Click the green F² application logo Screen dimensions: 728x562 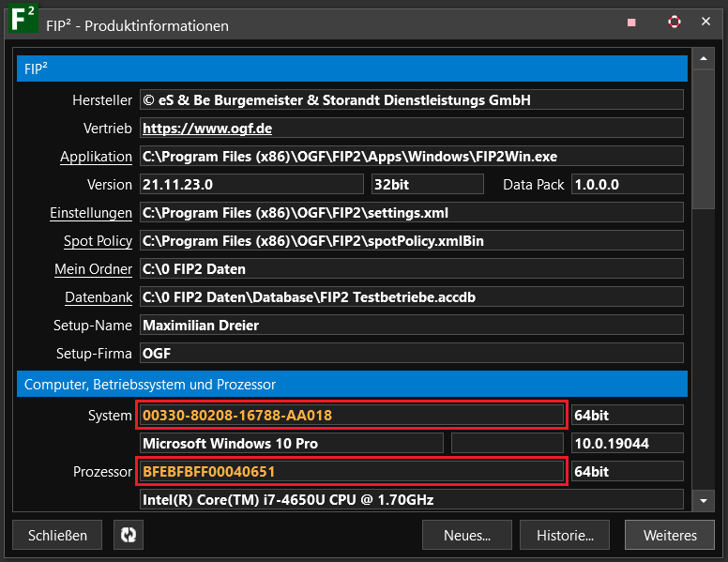click(x=23, y=22)
